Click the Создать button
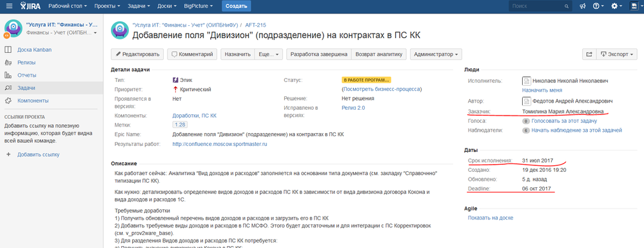This screenshot has width=644, height=248. [x=236, y=6]
